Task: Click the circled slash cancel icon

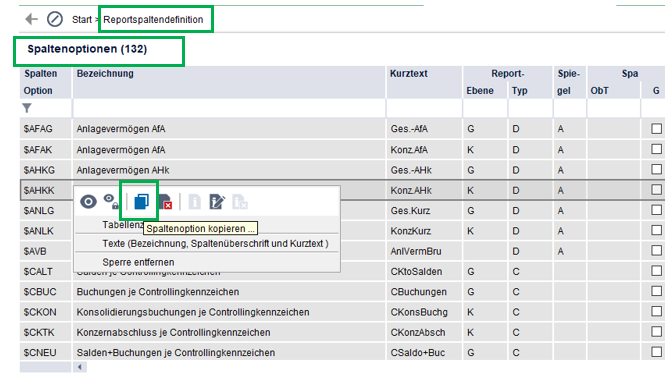Action: pos(55,19)
